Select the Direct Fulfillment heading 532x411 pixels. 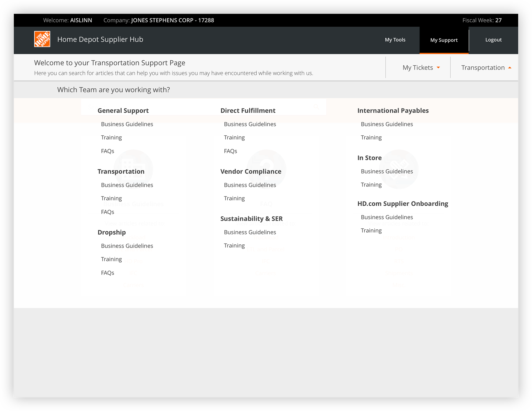coord(248,111)
